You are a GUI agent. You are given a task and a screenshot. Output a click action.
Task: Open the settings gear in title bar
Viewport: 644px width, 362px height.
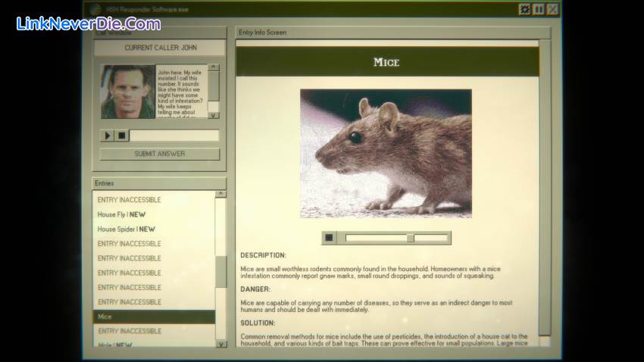pyautogui.click(x=524, y=9)
